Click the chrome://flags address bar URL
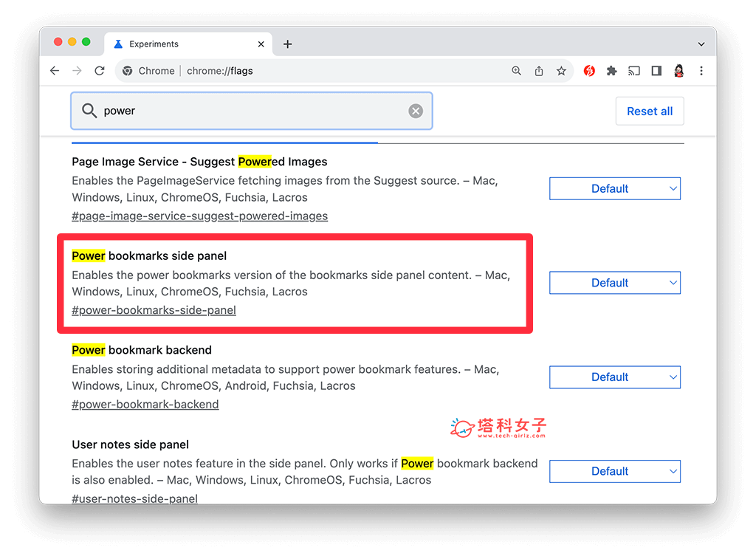Image resolution: width=756 pixels, height=556 pixels. click(219, 71)
